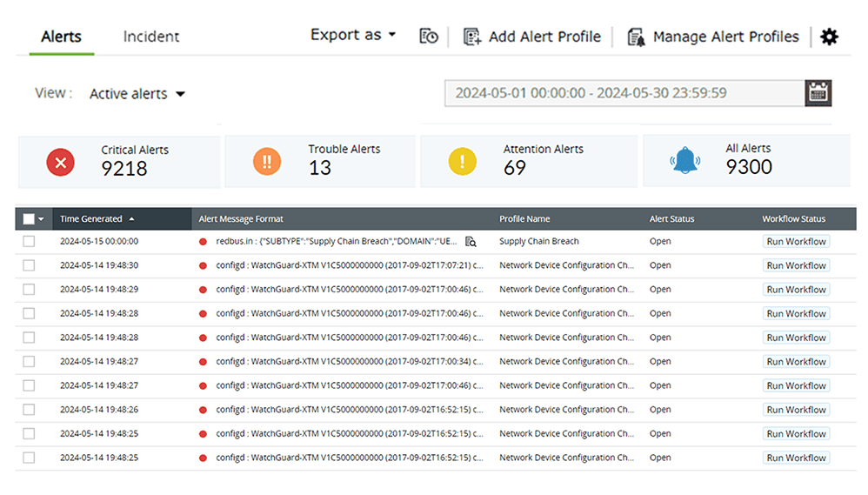Click red severity dot in 19:48:26 row
The height and width of the screenshot is (495, 868).
pos(203,411)
